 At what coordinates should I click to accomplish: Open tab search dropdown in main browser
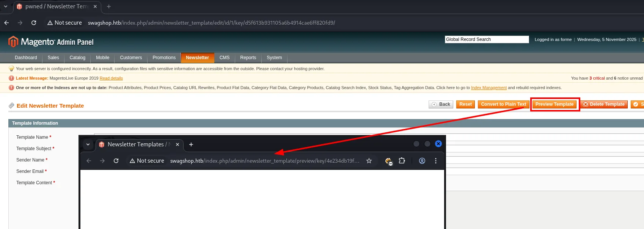(6, 6)
